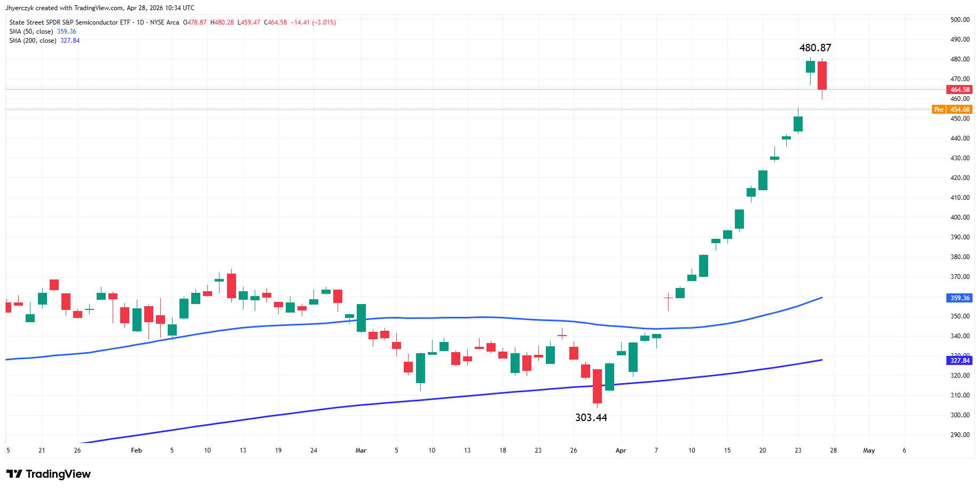Click the NYSE Arca exchange label
The height and width of the screenshot is (490, 980).
point(164,22)
